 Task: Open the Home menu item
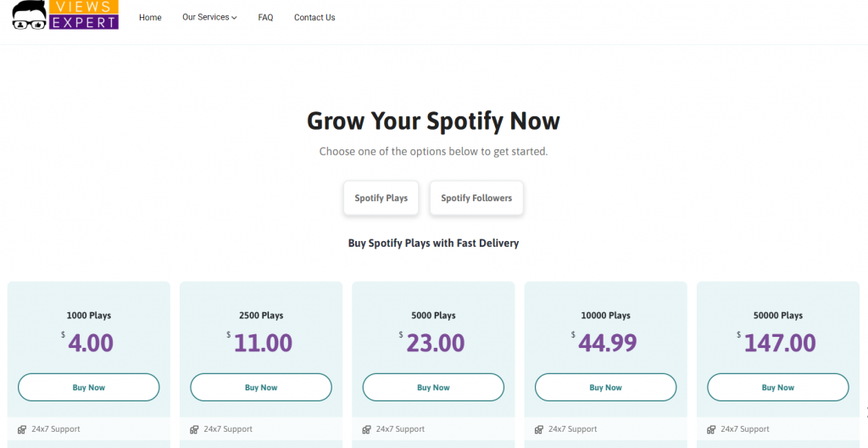(150, 18)
